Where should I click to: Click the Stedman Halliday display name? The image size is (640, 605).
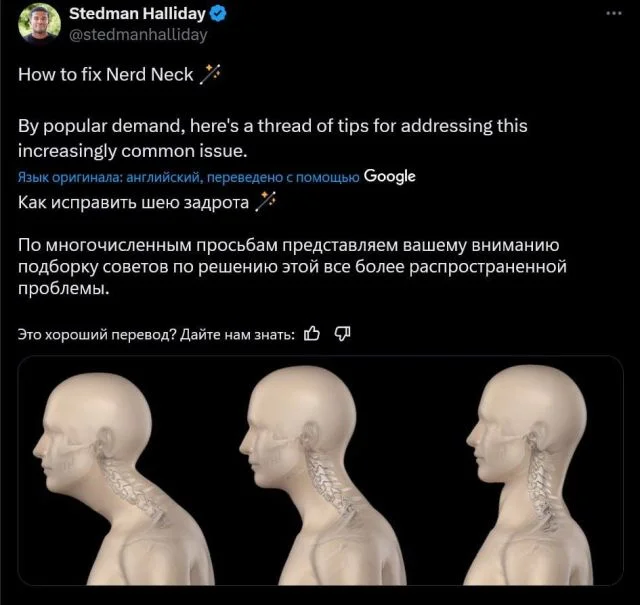(x=137, y=14)
